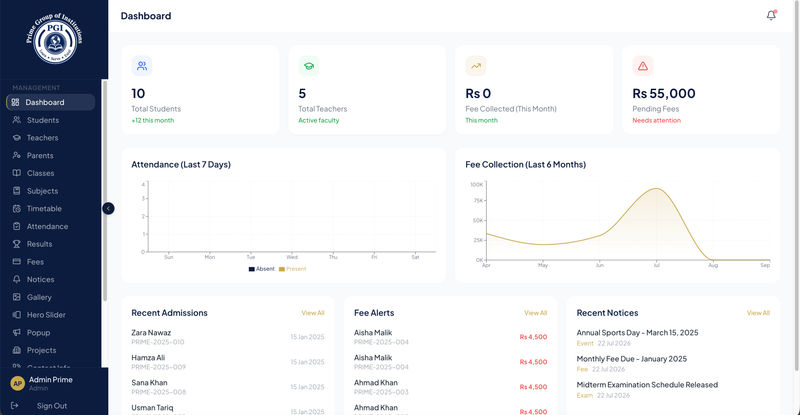Viewport: 800px width, 415px height.
Task: Open the Popup menu item
Action: [x=51, y=332]
